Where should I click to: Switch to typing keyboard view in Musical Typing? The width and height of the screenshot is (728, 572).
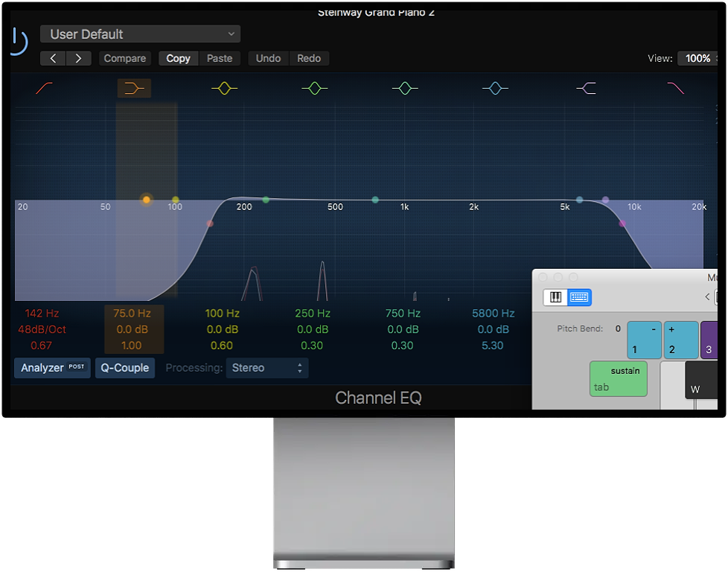[x=579, y=297]
